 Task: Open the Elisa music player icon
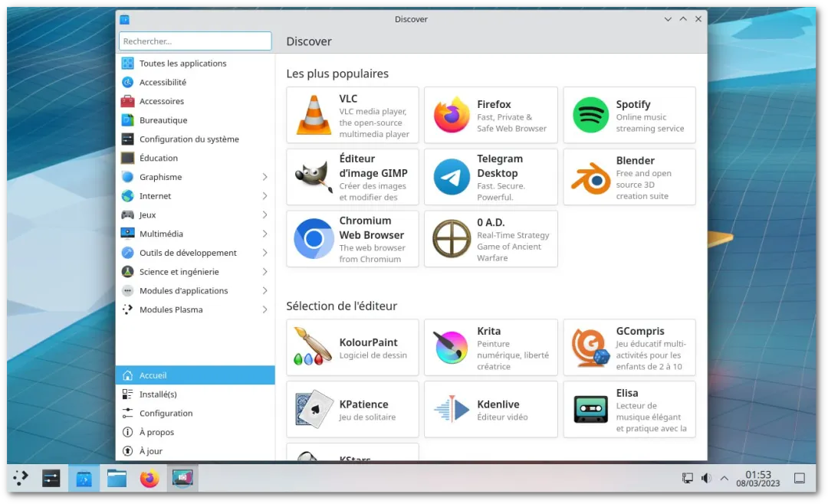(x=590, y=409)
